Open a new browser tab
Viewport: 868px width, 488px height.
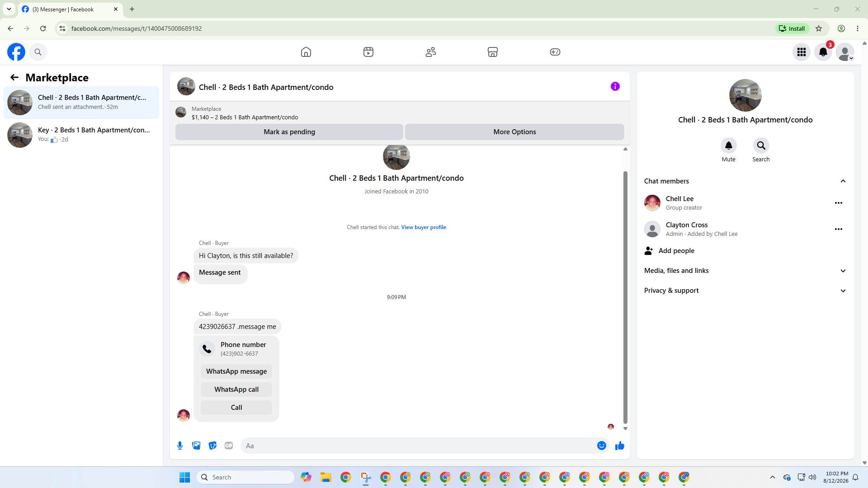click(132, 9)
